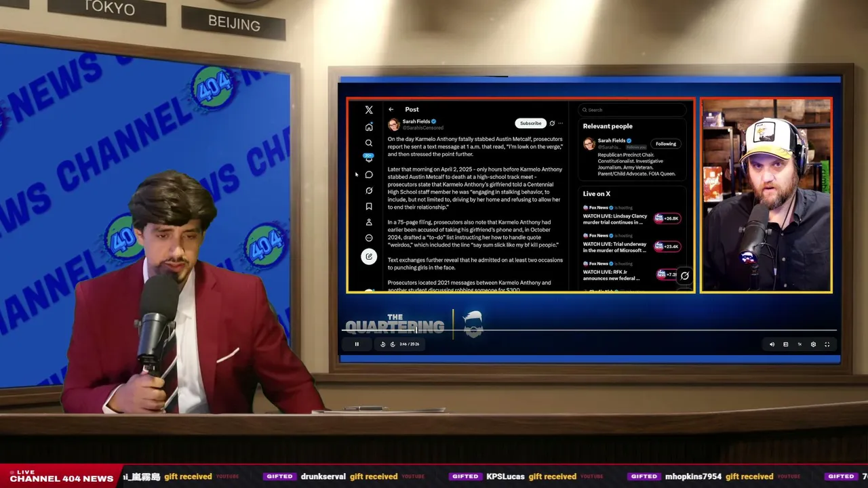
Task: Enter fullscreen on the video player
Action: [x=827, y=344]
